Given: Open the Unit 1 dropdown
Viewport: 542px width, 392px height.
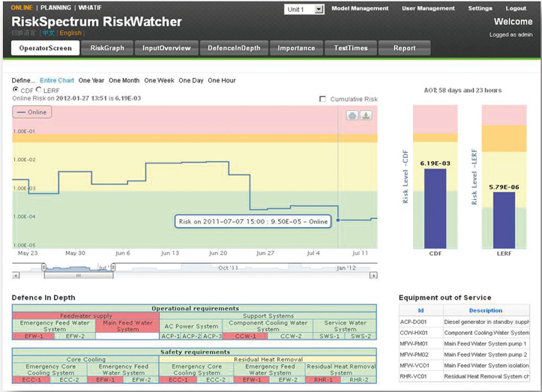Looking at the screenshot, I should (x=304, y=9).
